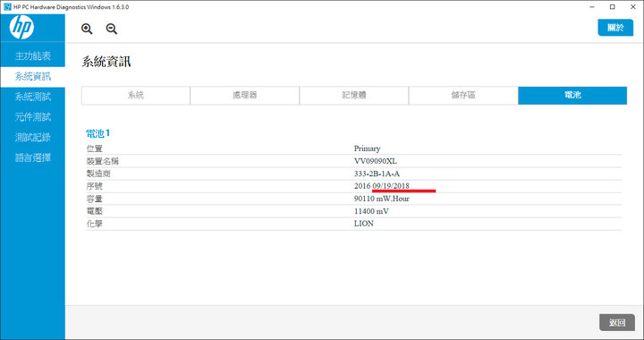Screen dimensions: 644x340
Task: Click the zoom in magnifier icon
Action: click(87, 29)
